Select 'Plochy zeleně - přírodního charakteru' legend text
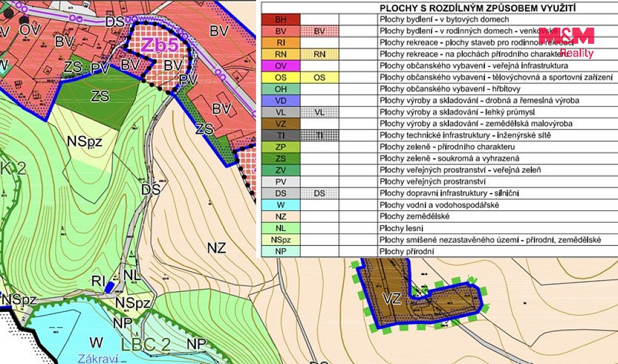The height and width of the screenshot is (364, 618). 447,147
